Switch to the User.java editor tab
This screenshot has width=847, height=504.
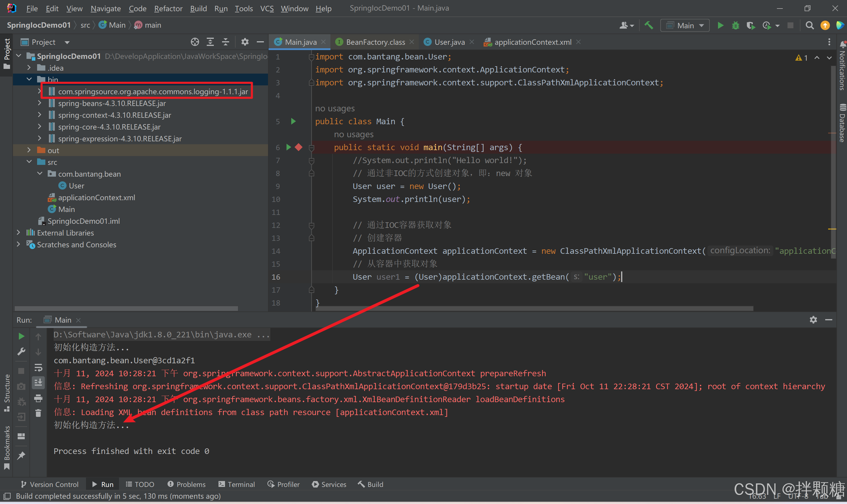(x=449, y=42)
